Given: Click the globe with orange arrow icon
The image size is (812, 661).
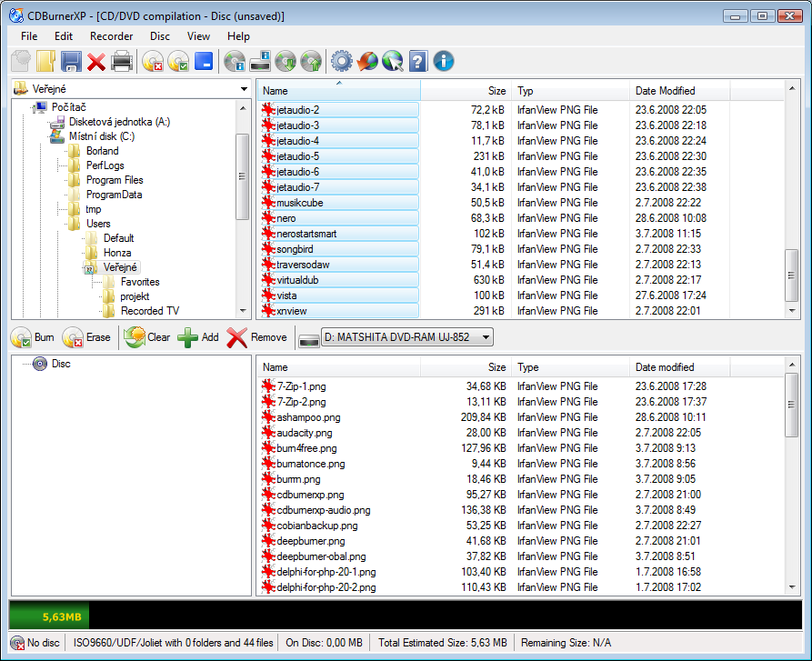Looking at the screenshot, I should pyautogui.click(x=367, y=61).
